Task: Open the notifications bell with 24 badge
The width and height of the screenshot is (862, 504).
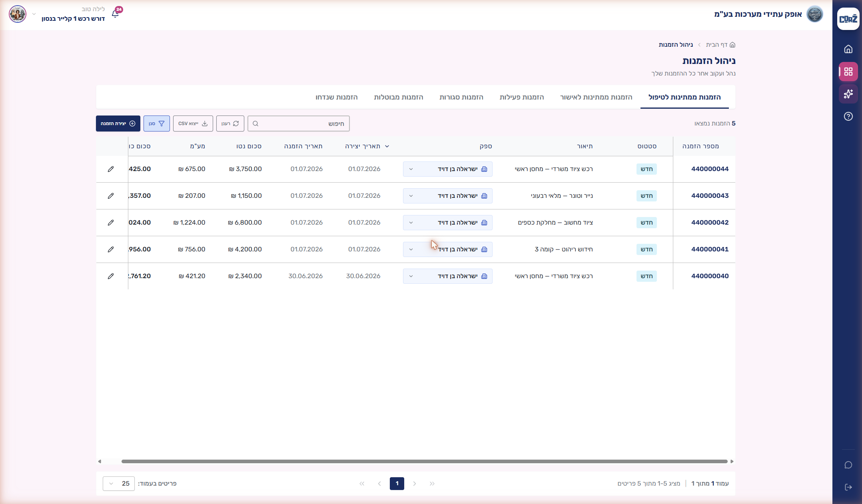Action: (x=116, y=14)
